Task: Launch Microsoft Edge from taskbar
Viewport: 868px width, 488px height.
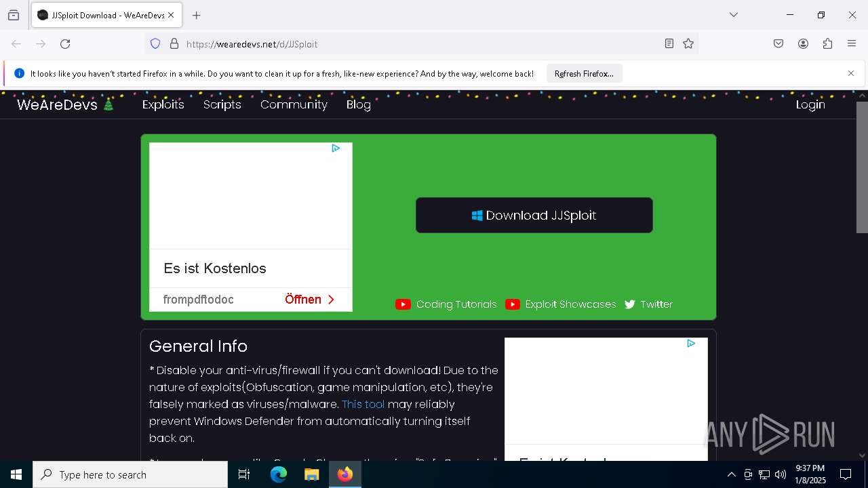Action: (x=279, y=474)
